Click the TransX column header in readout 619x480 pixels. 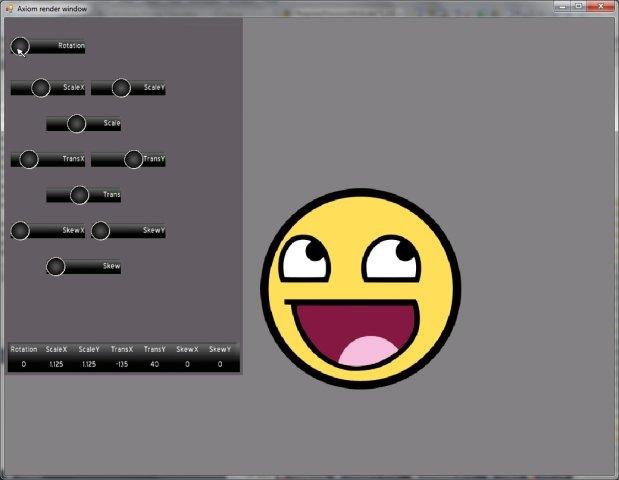coord(122,349)
